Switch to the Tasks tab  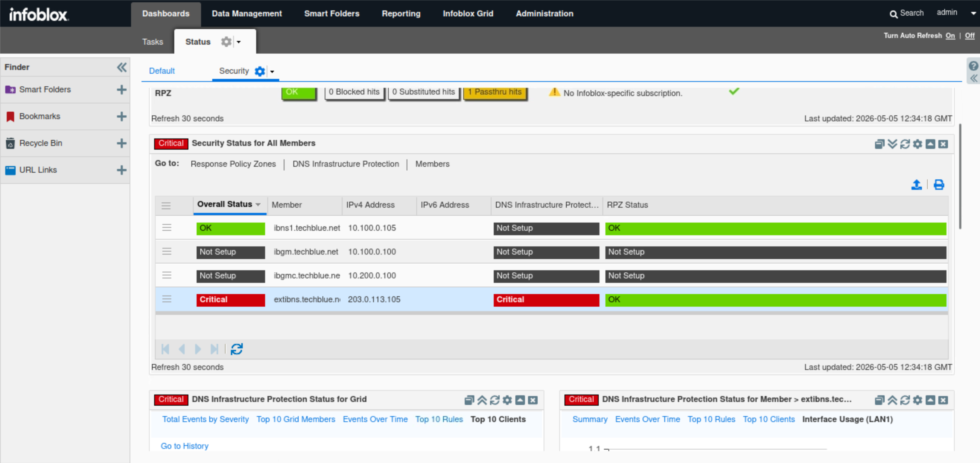point(153,42)
